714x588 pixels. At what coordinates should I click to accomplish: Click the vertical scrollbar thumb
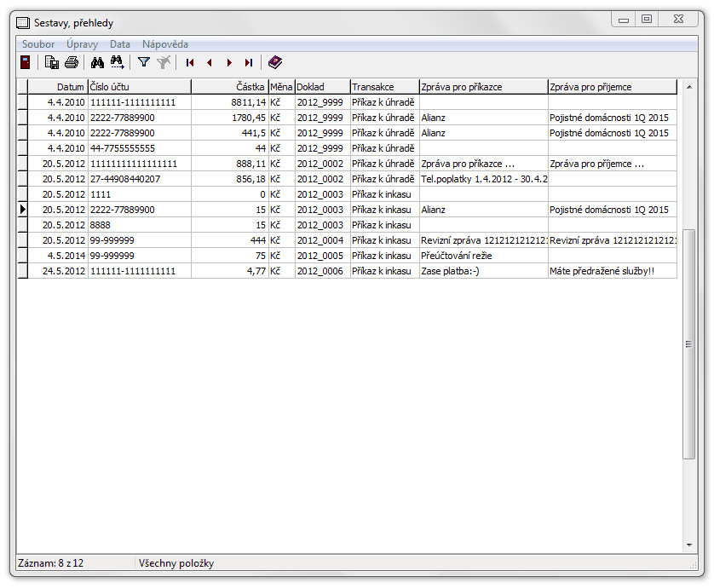pyautogui.click(x=689, y=344)
